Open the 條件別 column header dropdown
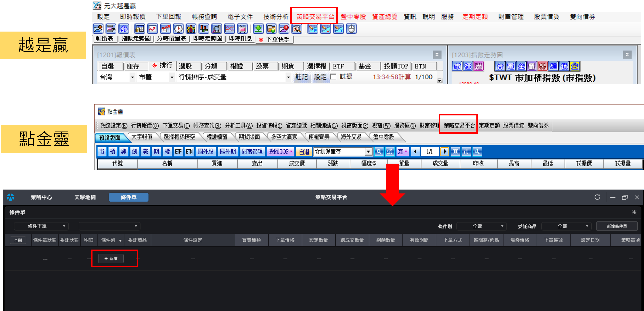This screenshot has width=644, height=311. tap(120, 240)
